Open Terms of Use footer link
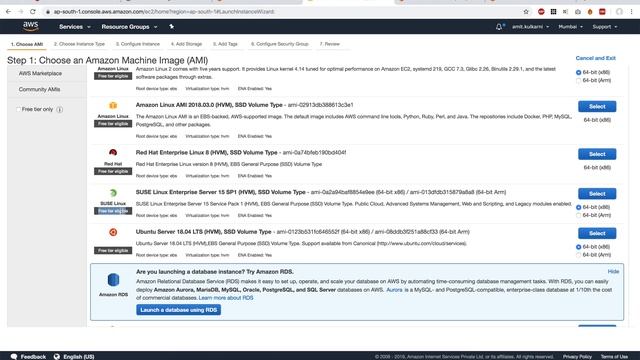Image resolution: width=640 pixels, height=360 pixels. (x=614, y=357)
